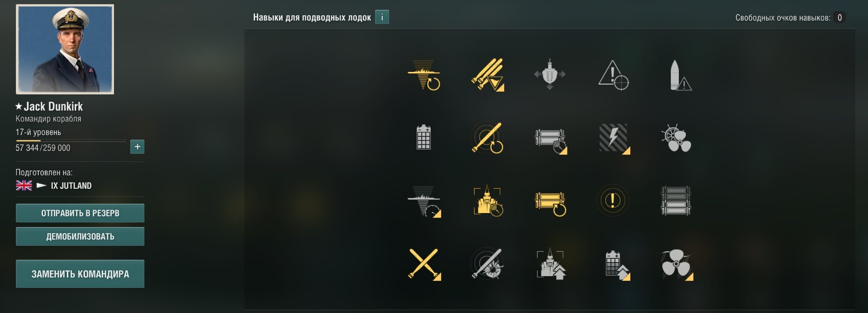The image size is (868, 313).
Task: Click the ship with directional arrows skill
Action: (x=550, y=74)
